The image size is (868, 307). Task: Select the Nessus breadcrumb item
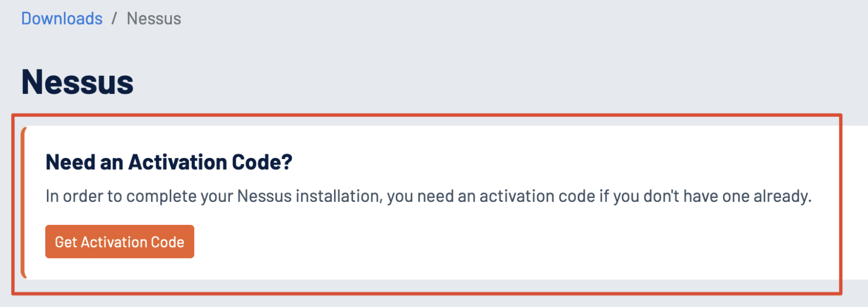pyautogui.click(x=154, y=19)
